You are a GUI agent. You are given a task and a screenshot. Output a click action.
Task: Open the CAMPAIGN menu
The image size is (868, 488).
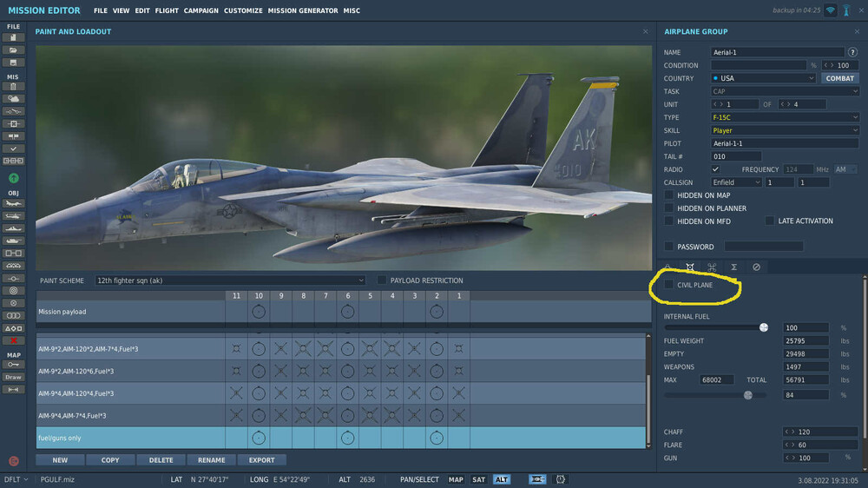(x=201, y=11)
